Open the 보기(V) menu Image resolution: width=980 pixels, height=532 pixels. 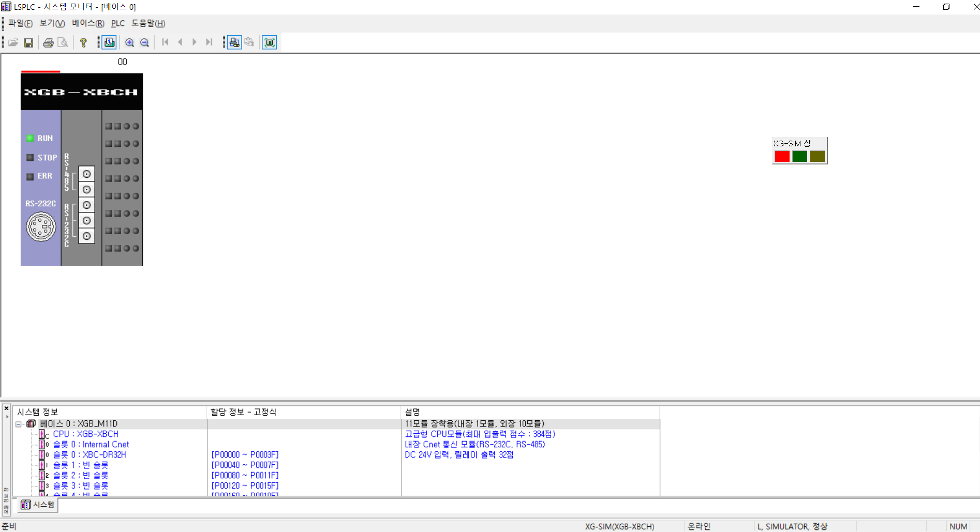coord(52,23)
